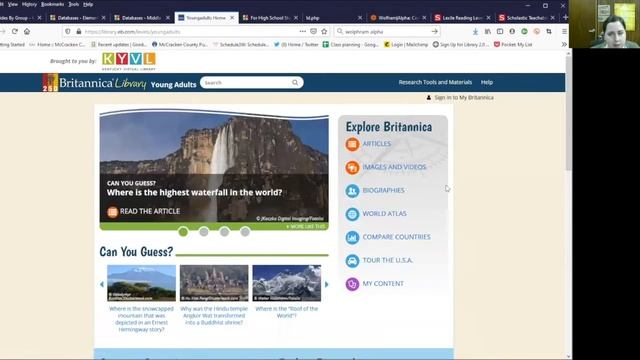The image size is (640, 360).
Task: Click the wolphram alpha browser search box
Action: [x=386, y=31]
